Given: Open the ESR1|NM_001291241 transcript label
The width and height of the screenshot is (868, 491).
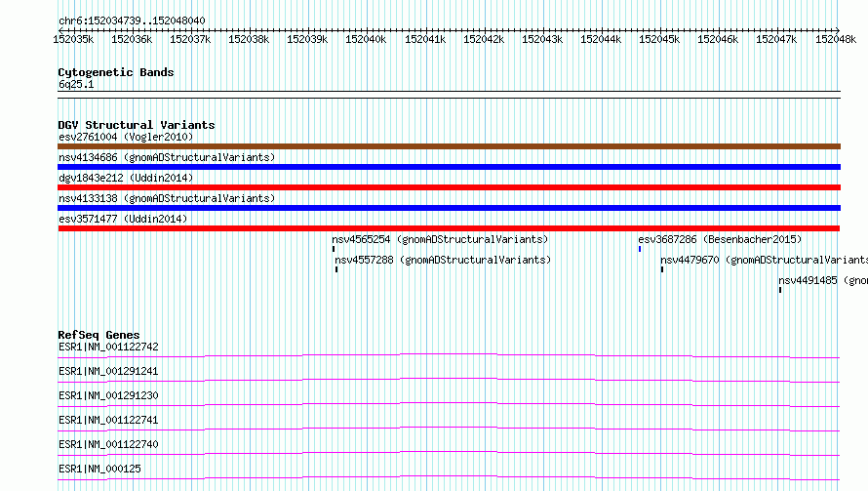Looking at the screenshot, I should [108, 371].
